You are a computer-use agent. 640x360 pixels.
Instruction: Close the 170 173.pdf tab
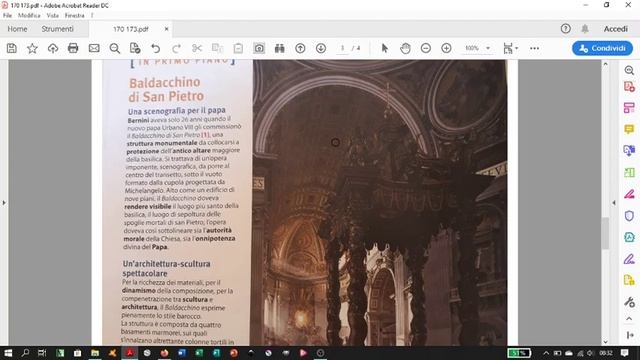167,29
